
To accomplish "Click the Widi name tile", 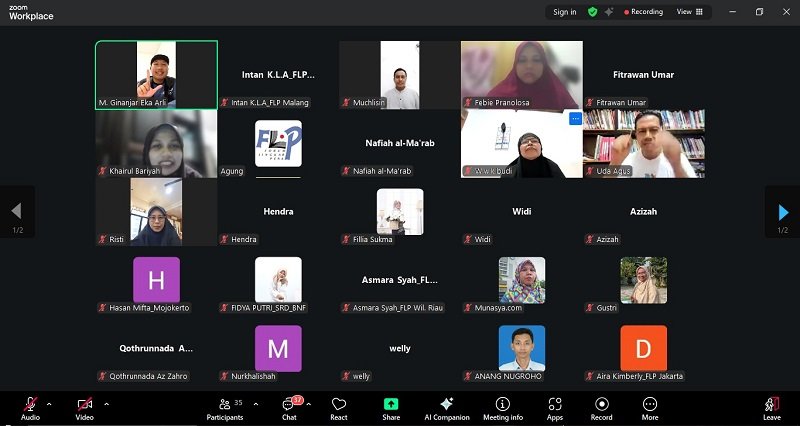I will pos(521,212).
